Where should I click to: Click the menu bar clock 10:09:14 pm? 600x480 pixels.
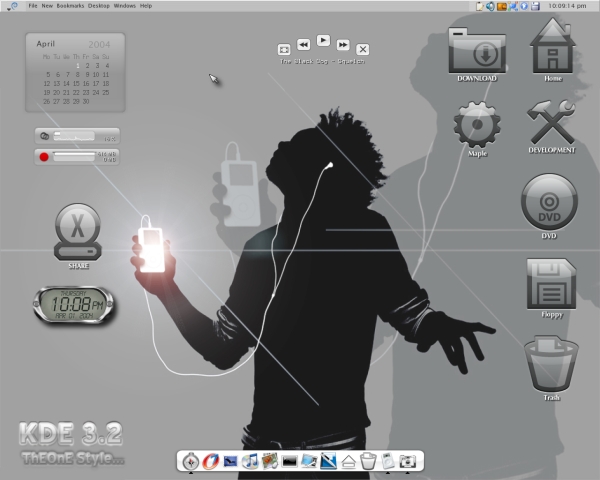point(567,6)
